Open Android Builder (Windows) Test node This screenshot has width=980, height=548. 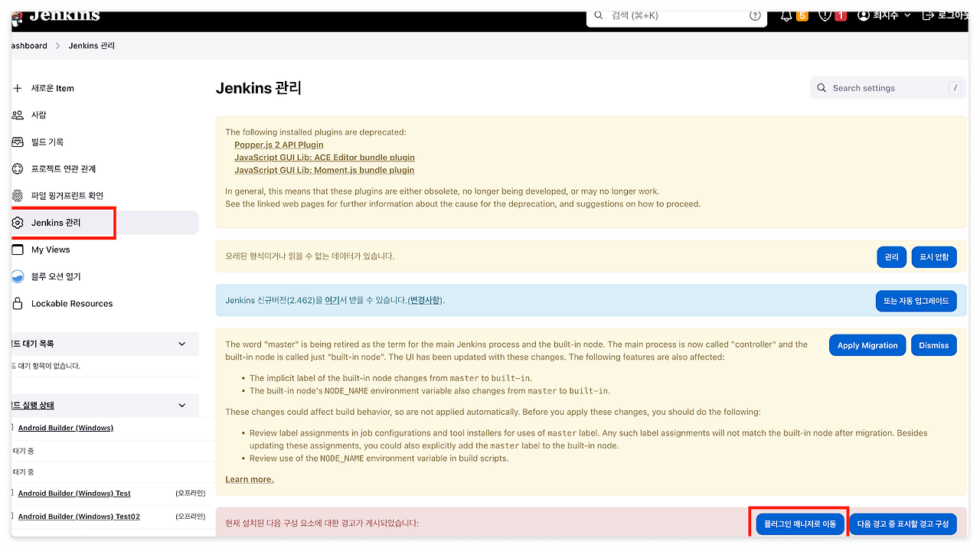(74, 494)
